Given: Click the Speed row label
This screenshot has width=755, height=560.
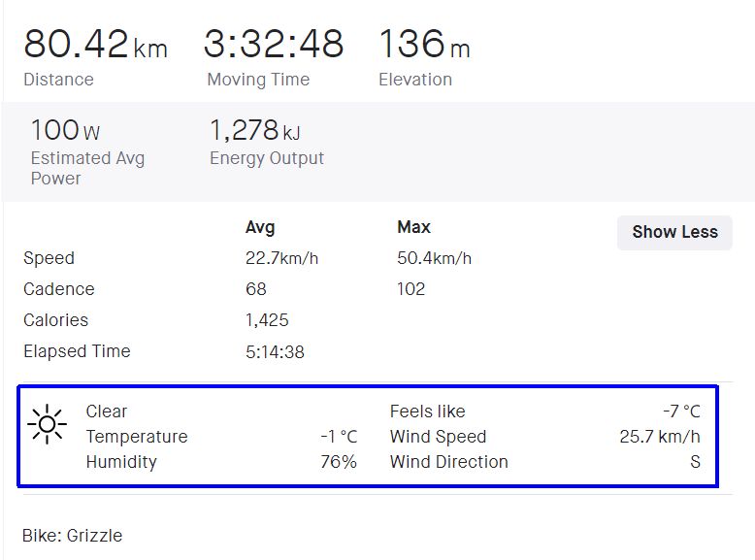Looking at the screenshot, I should tap(49, 258).
